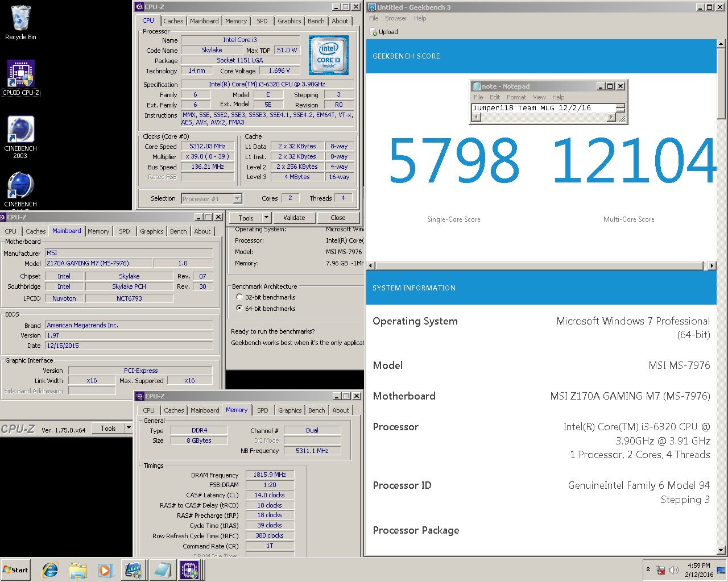Click Geekbench vertical scrollbar up arrow
Viewport: 728px width, 582px height.
(x=721, y=44)
